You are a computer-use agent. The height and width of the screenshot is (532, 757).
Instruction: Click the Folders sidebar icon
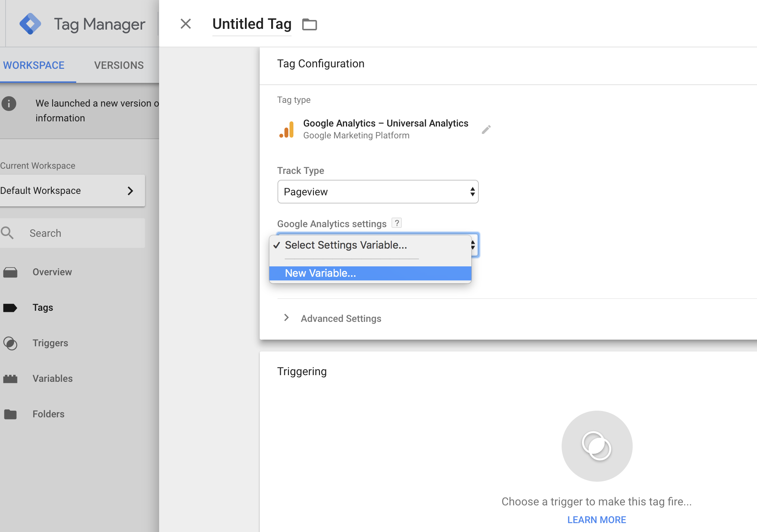[10, 414]
